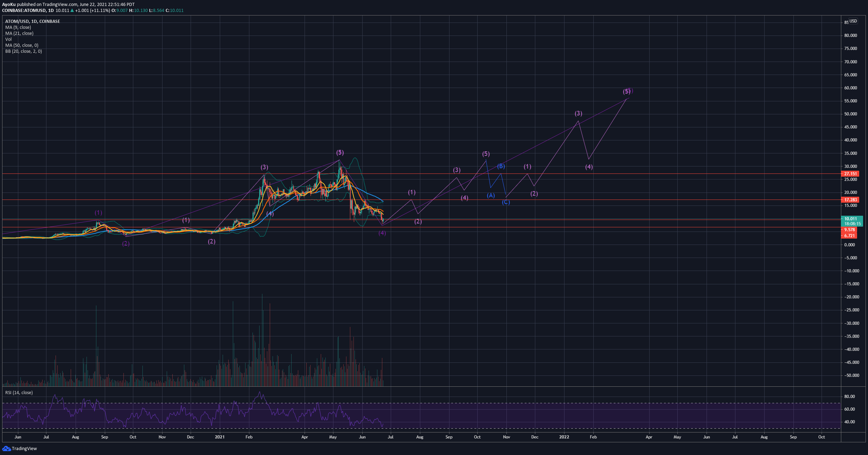Image resolution: width=868 pixels, height=455 pixels.
Task: Click the 6.721 red price label
Action: coord(849,235)
